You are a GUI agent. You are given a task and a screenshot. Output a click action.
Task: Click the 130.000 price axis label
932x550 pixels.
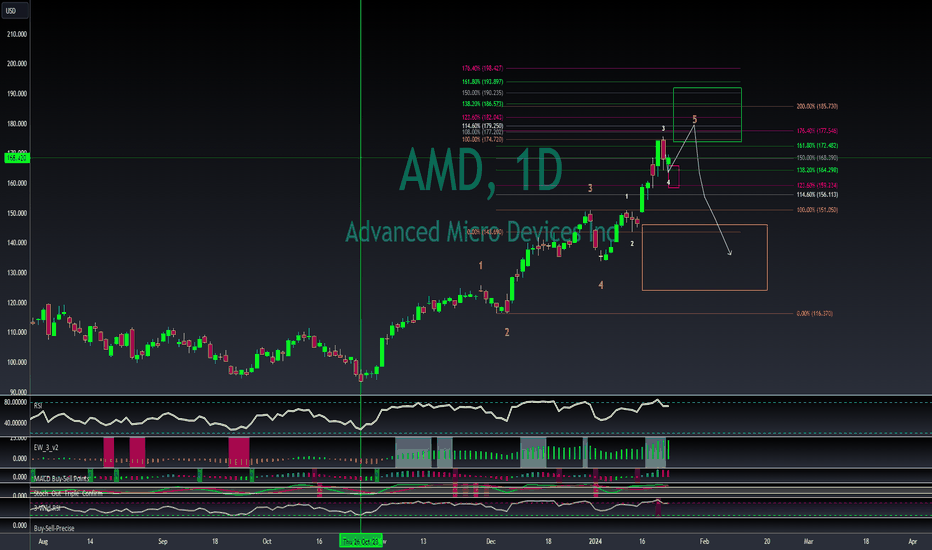point(17,273)
